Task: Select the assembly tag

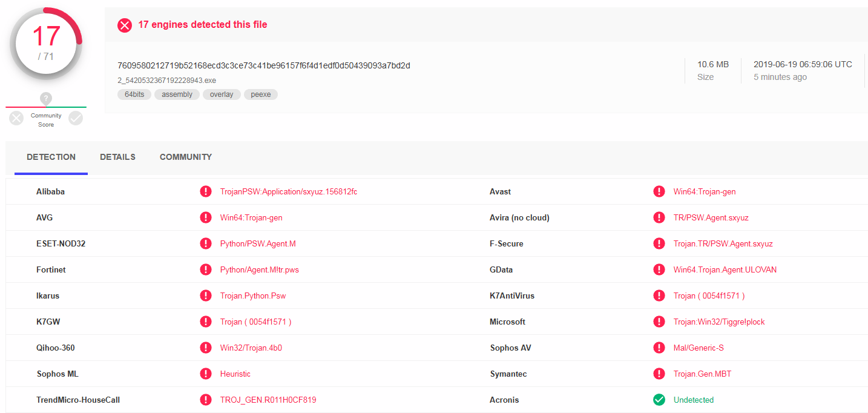Action: click(x=177, y=94)
